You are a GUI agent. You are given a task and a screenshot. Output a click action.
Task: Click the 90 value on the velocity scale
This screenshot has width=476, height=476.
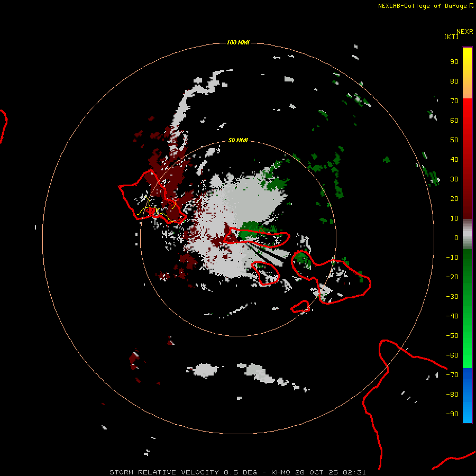pos(454,62)
